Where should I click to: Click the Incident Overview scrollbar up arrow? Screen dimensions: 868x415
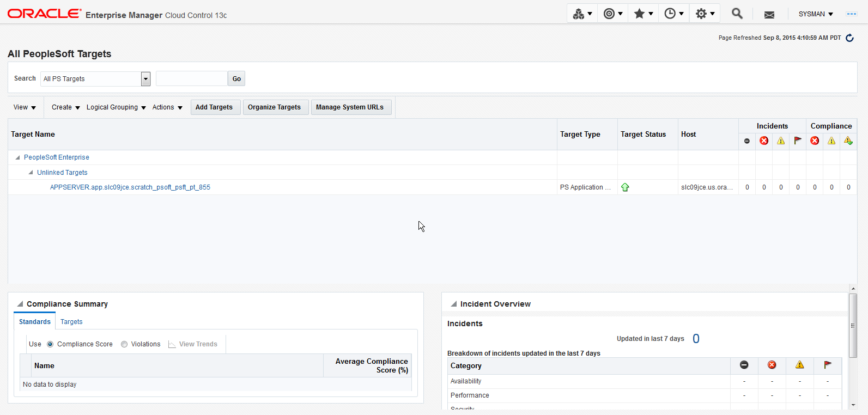(853, 289)
